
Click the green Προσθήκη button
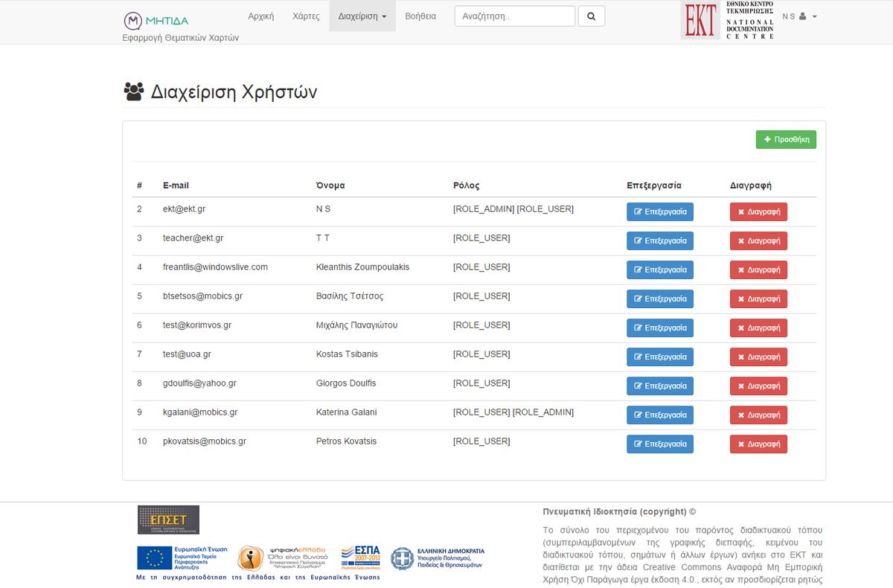click(786, 140)
